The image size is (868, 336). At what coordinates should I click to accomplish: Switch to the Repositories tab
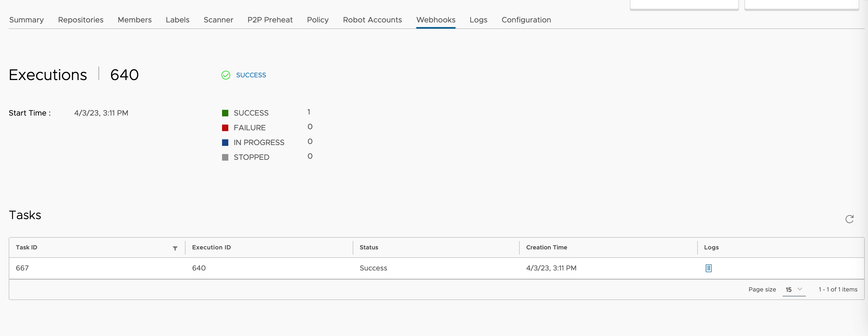pyautogui.click(x=80, y=20)
